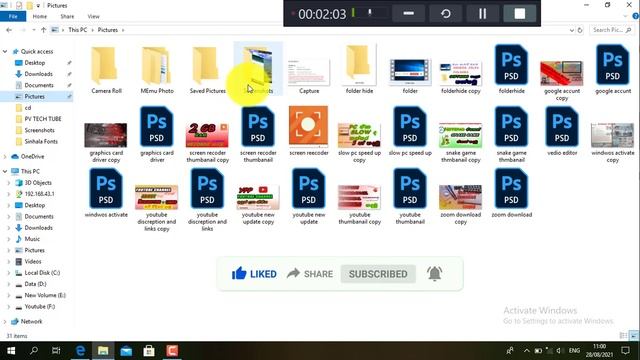The height and width of the screenshot is (360, 640).
Task: Collapse the Quick access tree
Action: pos(5,51)
